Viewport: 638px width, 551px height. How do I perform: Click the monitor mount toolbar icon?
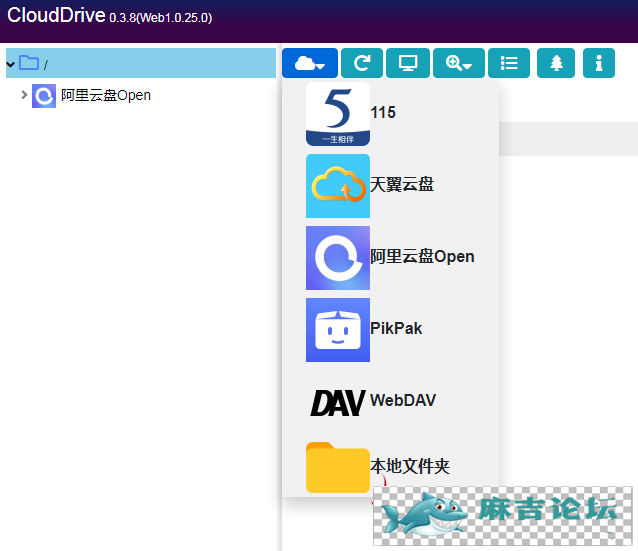[408, 63]
